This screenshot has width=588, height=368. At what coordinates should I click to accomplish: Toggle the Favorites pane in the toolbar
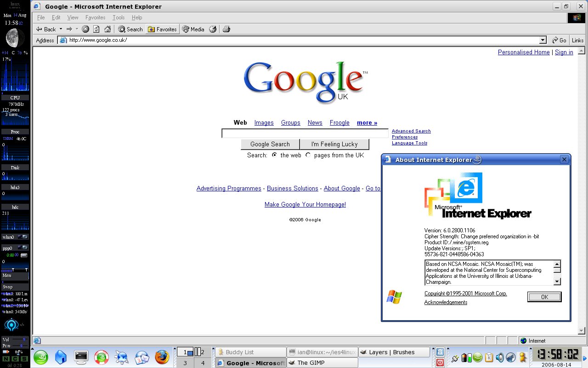click(162, 29)
